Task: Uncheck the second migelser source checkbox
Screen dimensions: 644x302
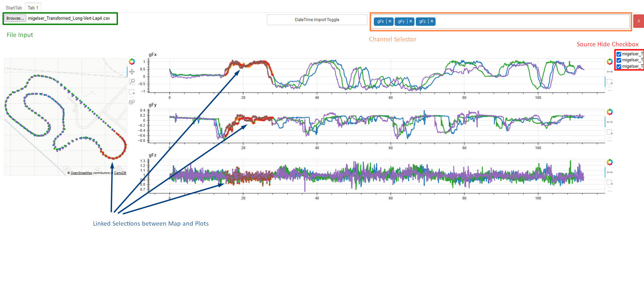Action: point(619,60)
